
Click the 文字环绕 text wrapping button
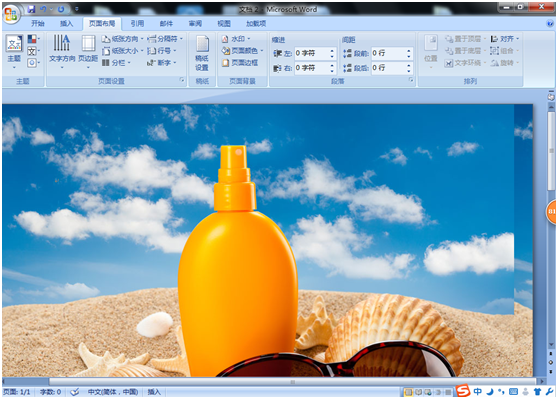[465, 63]
